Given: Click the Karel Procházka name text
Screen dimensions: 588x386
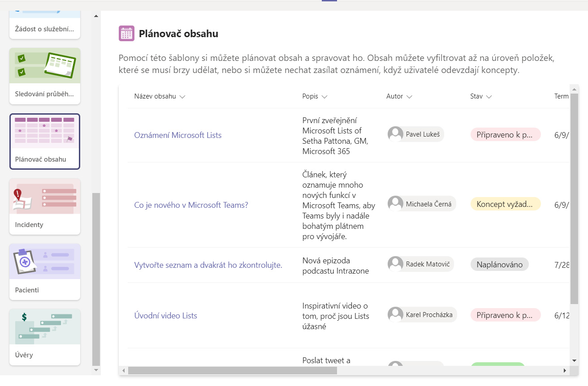Looking at the screenshot, I should click(429, 314).
